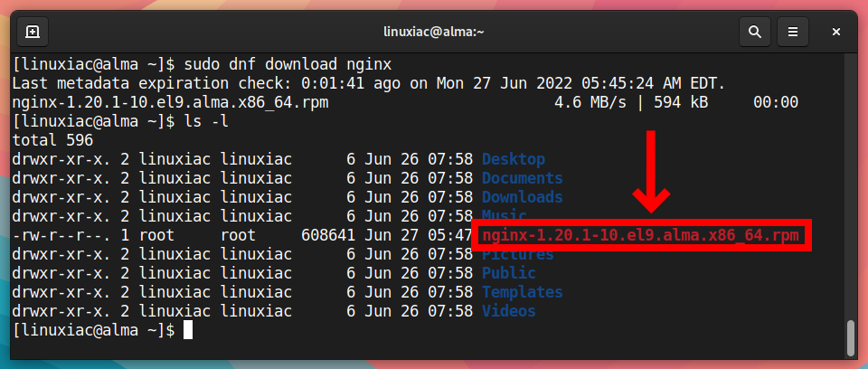This screenshot has width=868, height=369.
Task: Click the Pictures directory name
Action: [x=517, y=255]
